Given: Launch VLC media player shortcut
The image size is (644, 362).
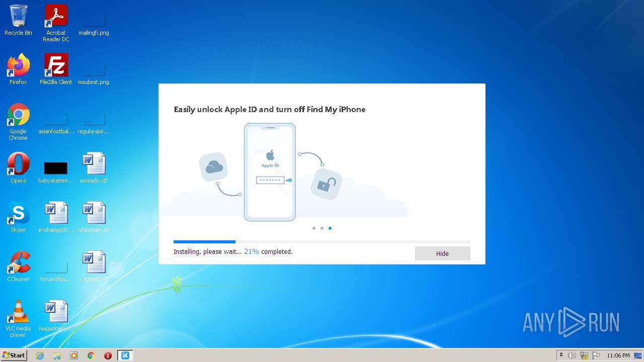Looking at the screenshot, I should point(18,319).
